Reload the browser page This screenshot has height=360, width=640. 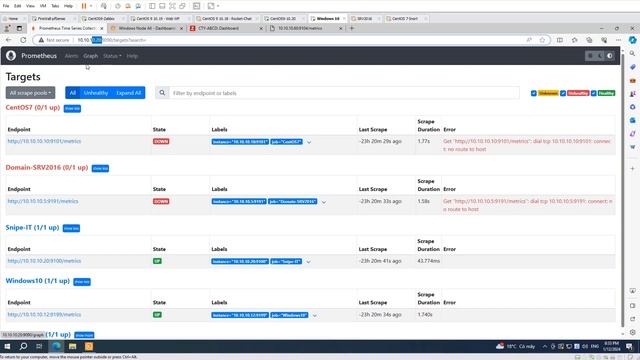tap(23, 40)
